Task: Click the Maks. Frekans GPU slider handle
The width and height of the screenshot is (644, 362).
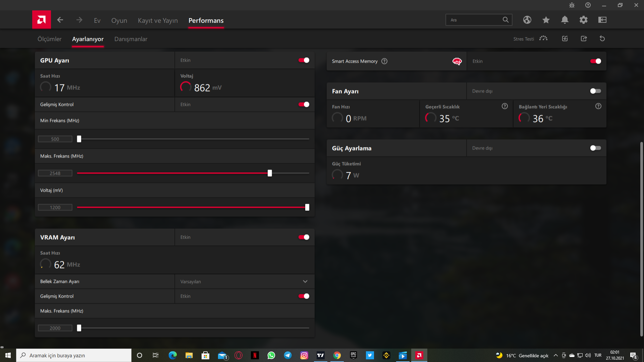Action: point(270,173)
